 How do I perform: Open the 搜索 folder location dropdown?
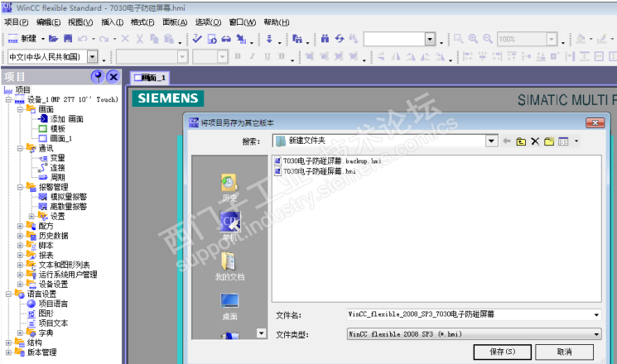click(491, 141)
